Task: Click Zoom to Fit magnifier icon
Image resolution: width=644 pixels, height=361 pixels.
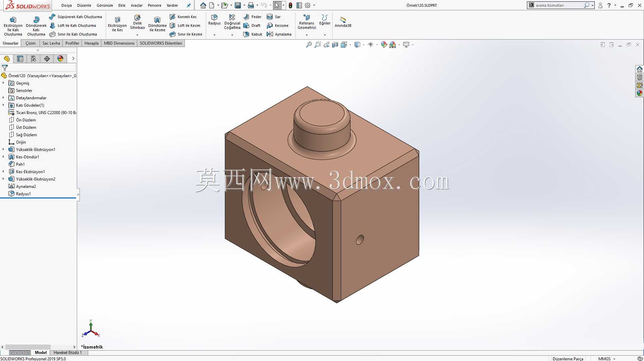Action: tap(309, 45)
